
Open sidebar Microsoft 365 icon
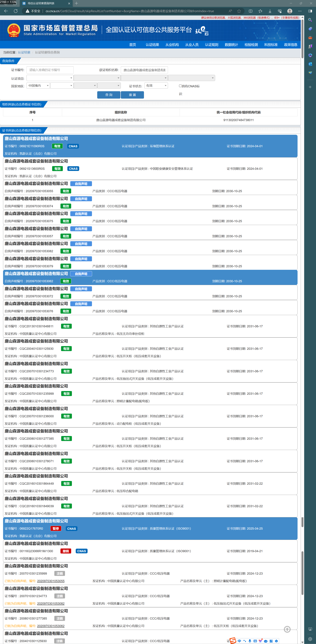pyautogui.click(x=310, y=55)
